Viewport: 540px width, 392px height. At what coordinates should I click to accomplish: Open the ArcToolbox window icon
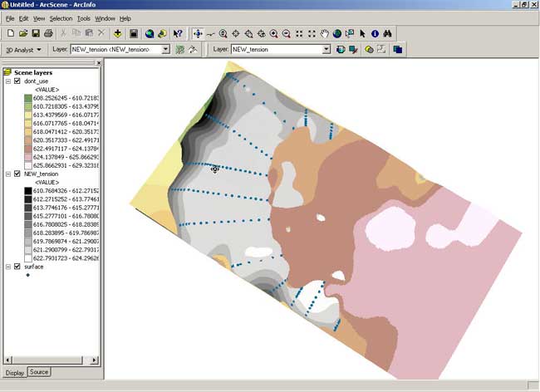coord(162,33)
